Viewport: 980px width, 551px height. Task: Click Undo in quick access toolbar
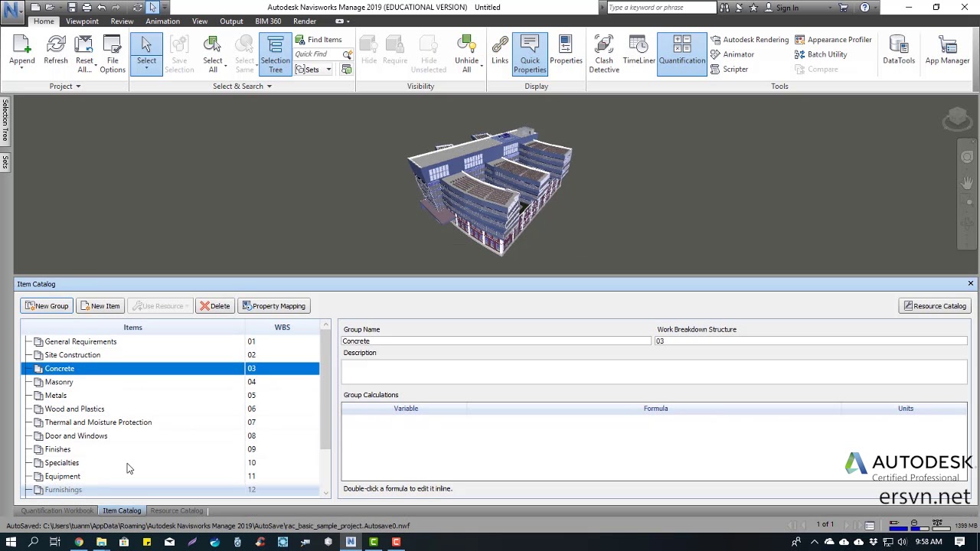point(101,8)
